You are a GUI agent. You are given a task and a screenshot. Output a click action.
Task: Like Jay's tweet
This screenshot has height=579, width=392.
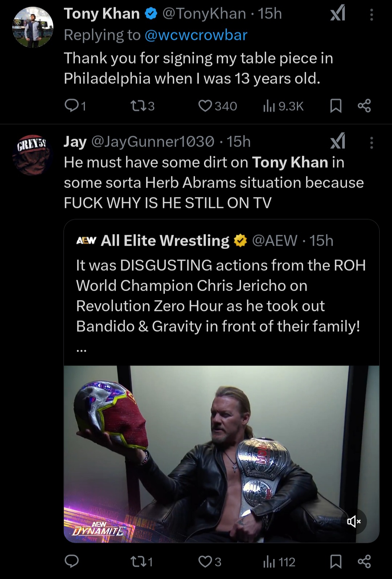tap(205, 562)
